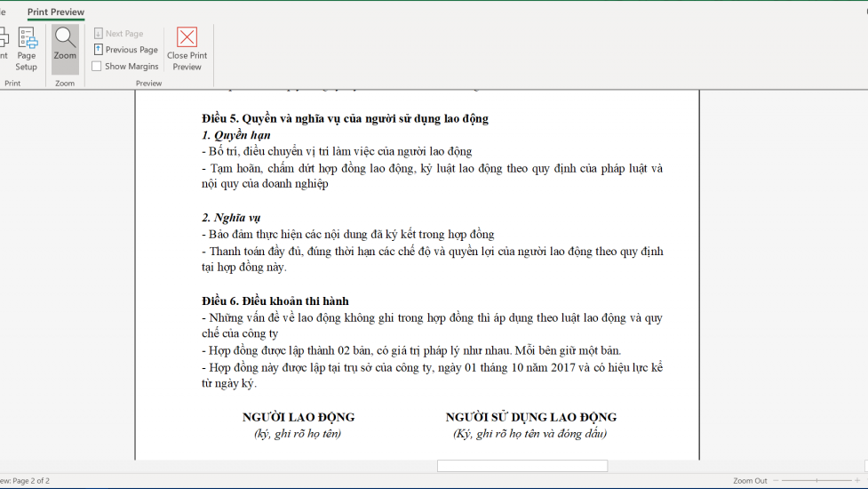Go to Next Page
The height and width of the screenshot is (489, 868).
pyautogui.click(x=118, y=33)
